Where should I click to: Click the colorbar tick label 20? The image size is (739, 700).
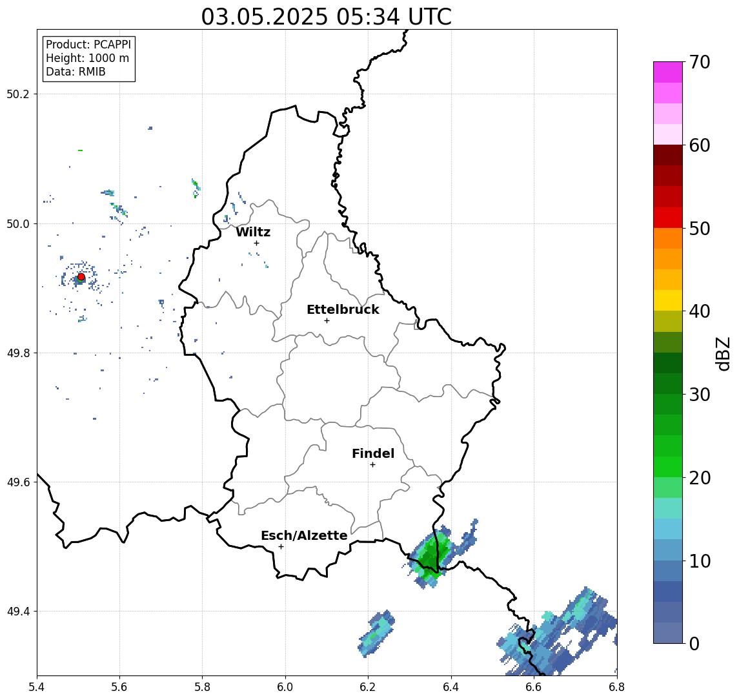(x=700, y=478)
